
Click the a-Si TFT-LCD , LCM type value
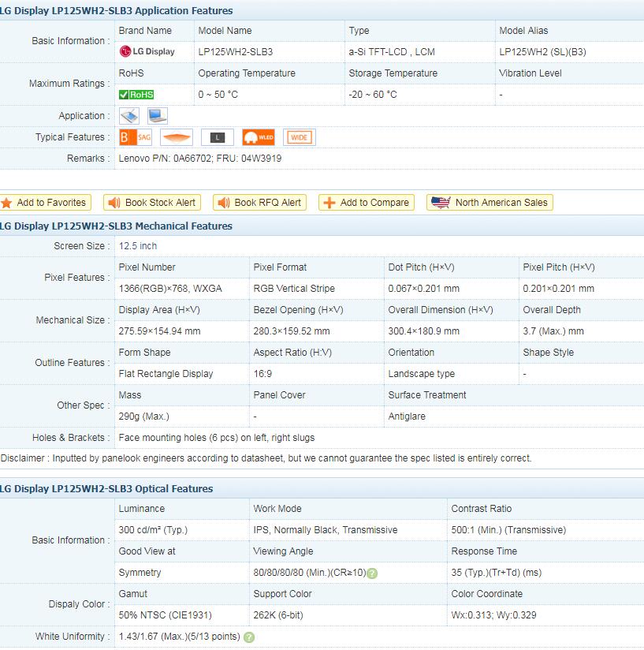[392, 52]
